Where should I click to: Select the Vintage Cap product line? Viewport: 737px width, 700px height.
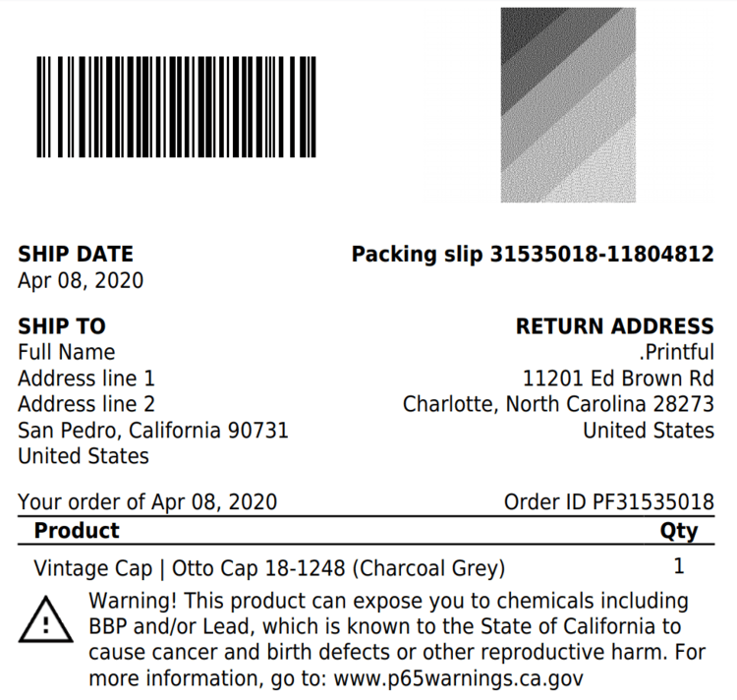tap(269, 568)
